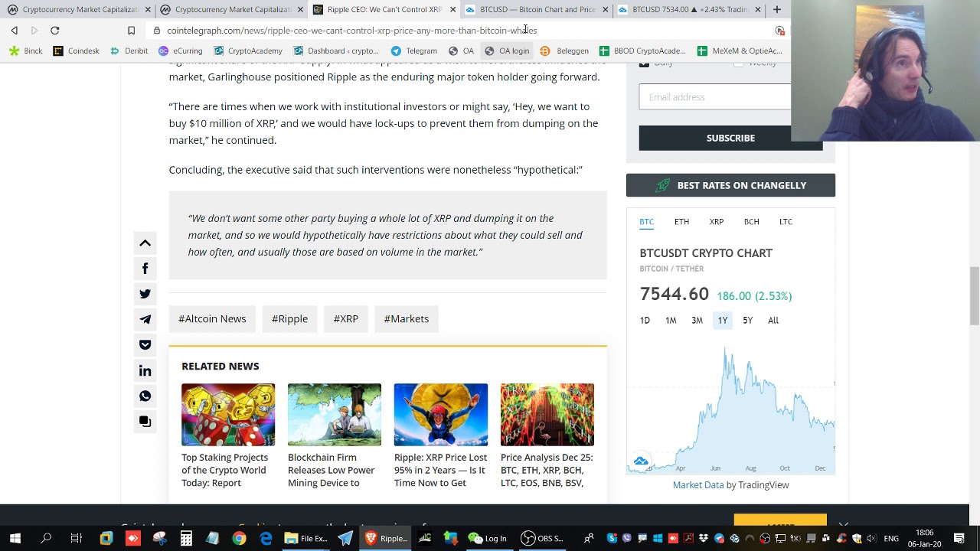Open XRP Price Lost 95% article thumbnail
Screen dimensions: 980x551
[441, 415]
